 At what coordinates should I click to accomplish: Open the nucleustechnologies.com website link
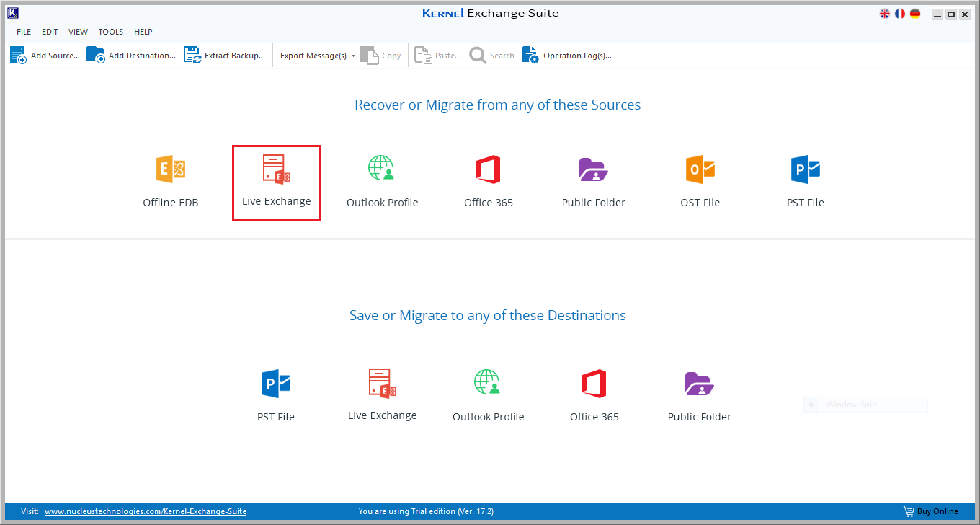[146, 511]
